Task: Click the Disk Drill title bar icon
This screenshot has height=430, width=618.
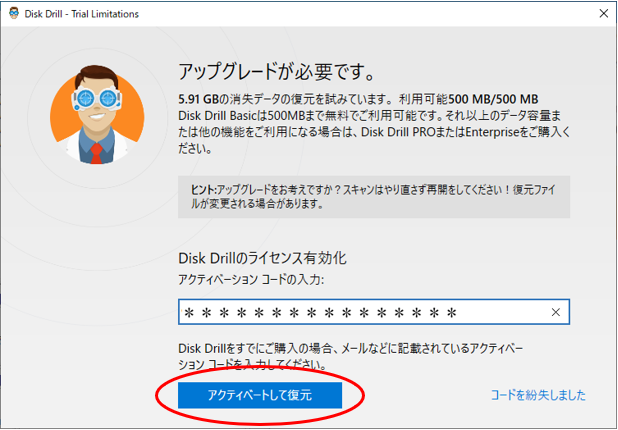Action: (x=14, y=13)
